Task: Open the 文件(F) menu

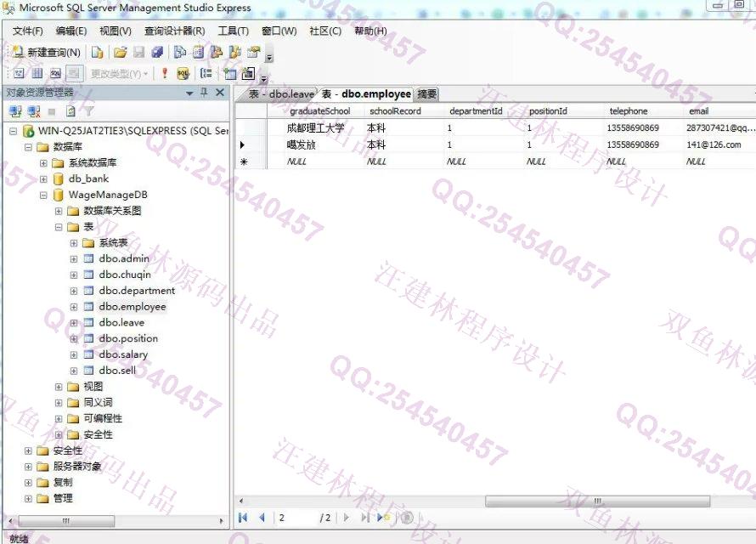Action: 27,31
